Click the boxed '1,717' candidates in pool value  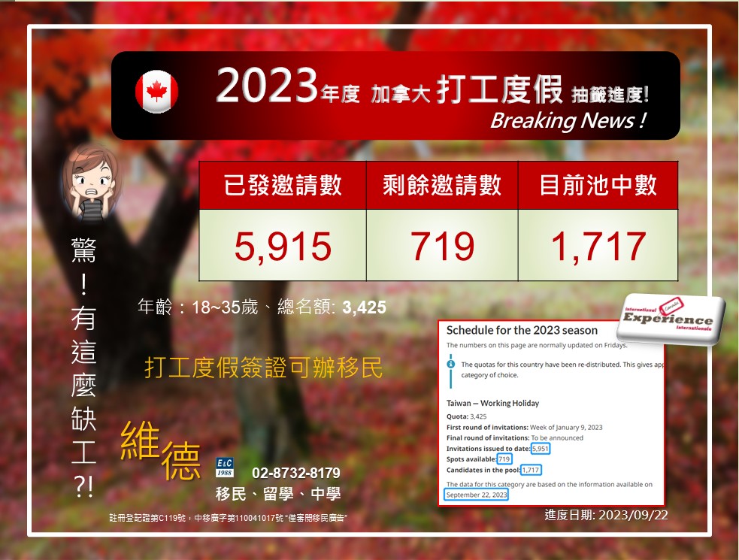[x=531, y=470]
